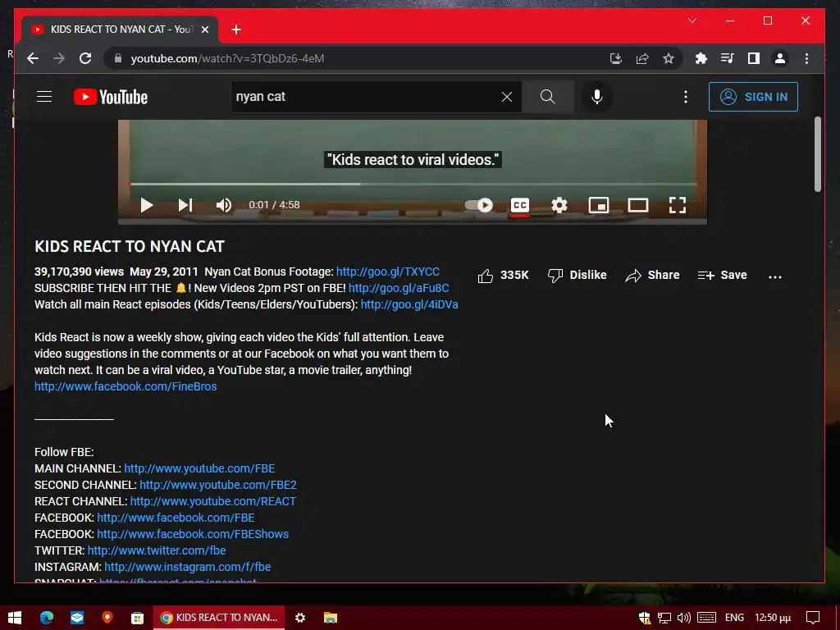Select the KIDS REACT TO NYAN CAT tab
840x630 pixels.
click(x=120, y=30)
